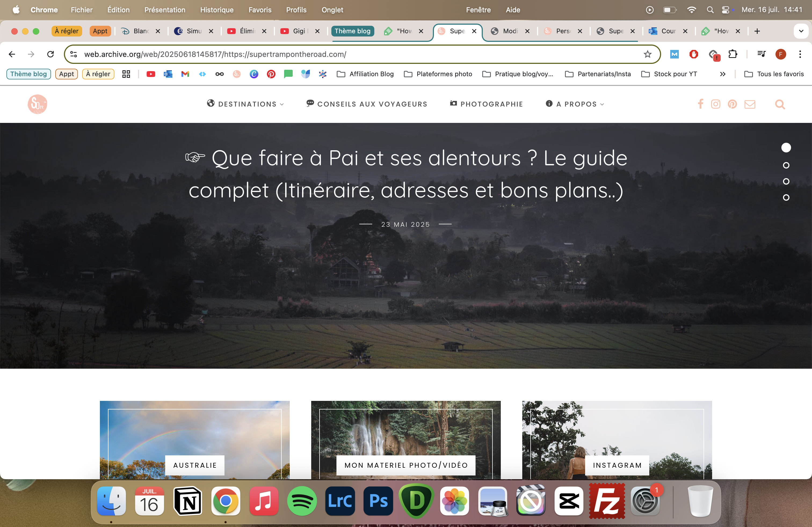Click the envelope email icon in site header

point(749,104)
